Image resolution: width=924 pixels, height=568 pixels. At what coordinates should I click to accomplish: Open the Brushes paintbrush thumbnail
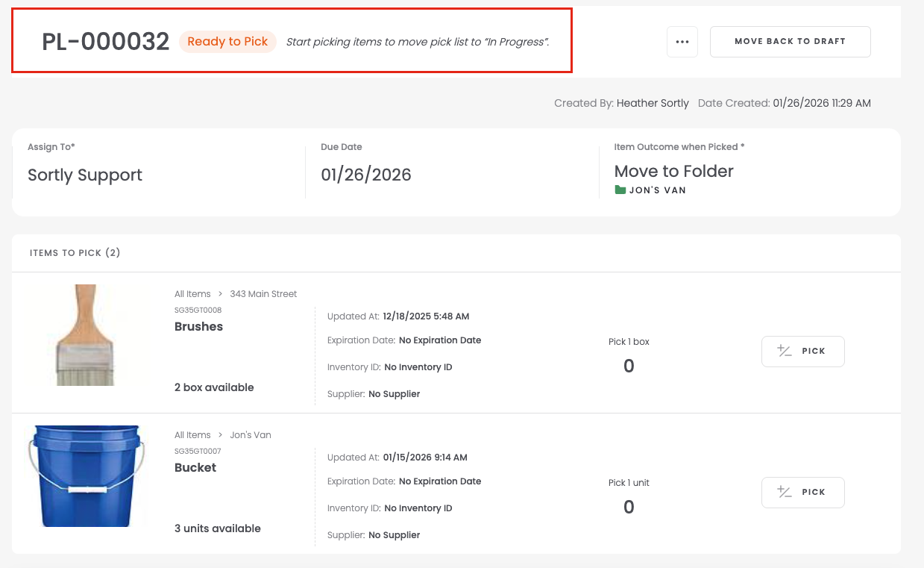(85, 334)
